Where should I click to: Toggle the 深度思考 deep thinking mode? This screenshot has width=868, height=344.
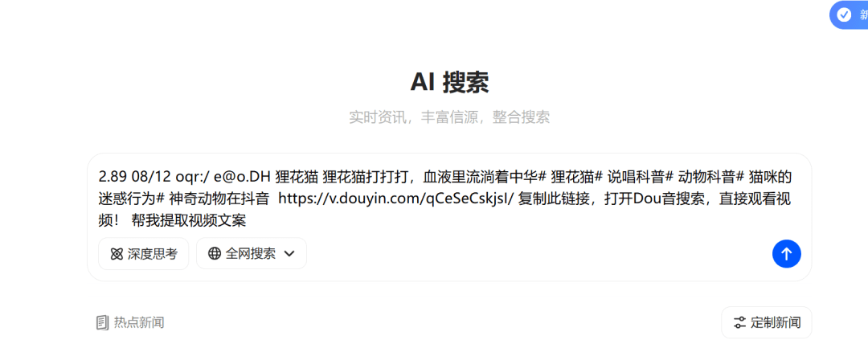(x=143, y=254)
